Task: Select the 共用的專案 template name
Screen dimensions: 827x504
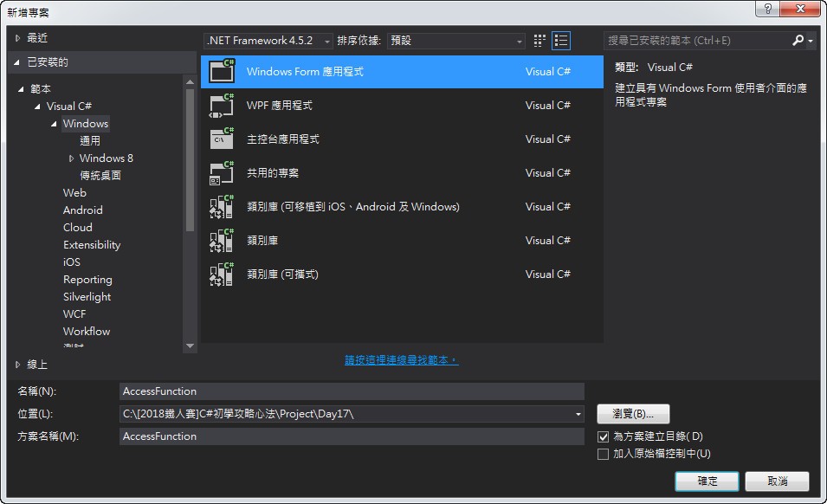Action: tap(273, 173)
